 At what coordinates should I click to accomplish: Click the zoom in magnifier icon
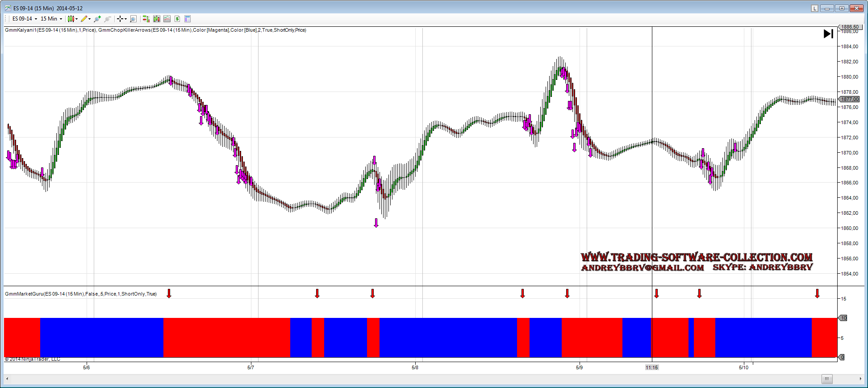[x=97, y=19]
